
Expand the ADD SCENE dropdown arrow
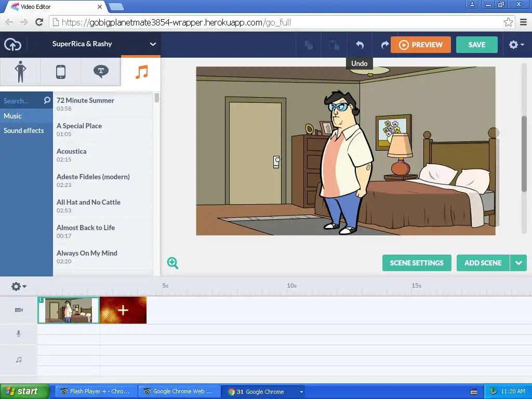[x=518, y=263]
